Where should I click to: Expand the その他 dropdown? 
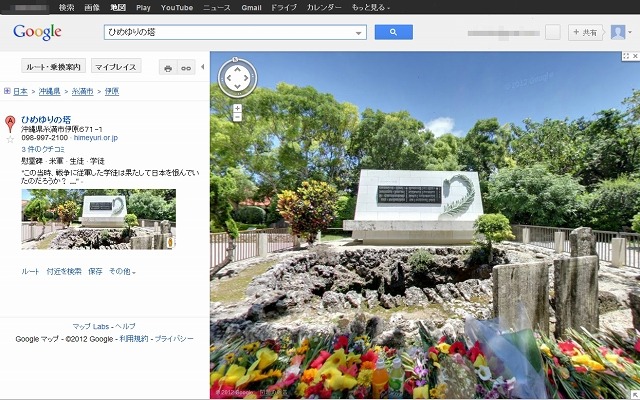pyautogui.click(x=122, y=271)
